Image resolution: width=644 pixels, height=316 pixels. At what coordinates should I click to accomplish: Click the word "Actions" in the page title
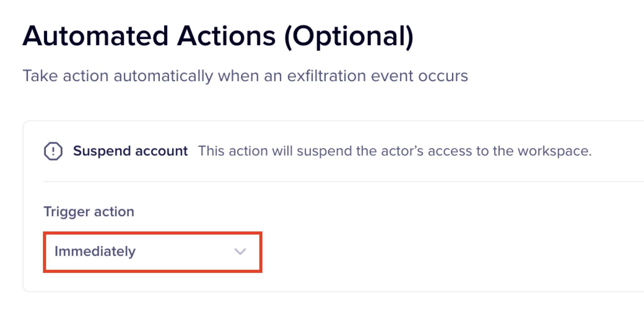point(226,37)
